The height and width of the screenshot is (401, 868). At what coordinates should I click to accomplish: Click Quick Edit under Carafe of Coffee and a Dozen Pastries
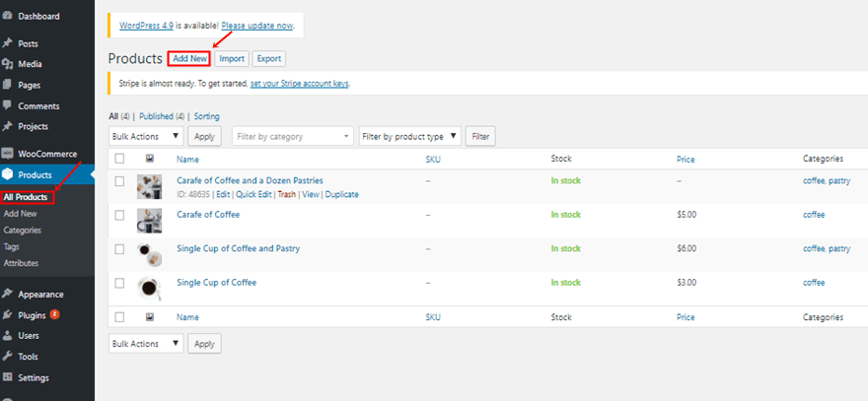coord(253,195)
